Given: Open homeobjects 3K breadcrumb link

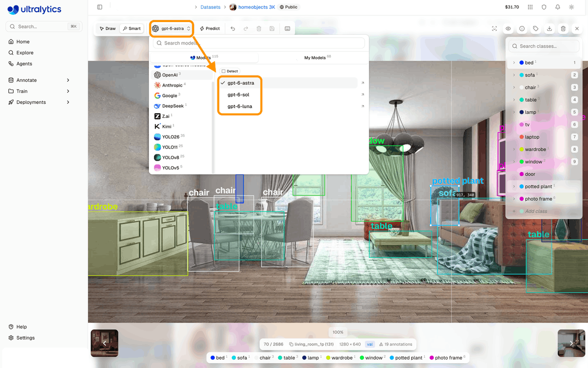Looking at the screenshot, I should [x=256, y=7].
